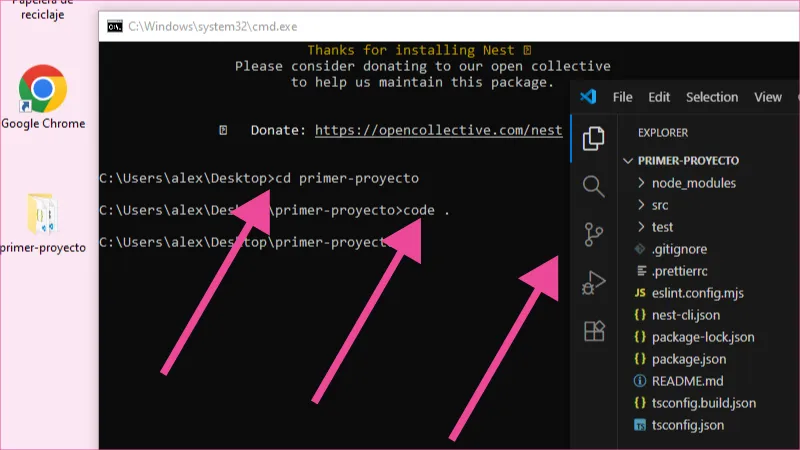Click the .gitignore file icon
The width and height of the screenshot is (800, 450).
point(640,249)
